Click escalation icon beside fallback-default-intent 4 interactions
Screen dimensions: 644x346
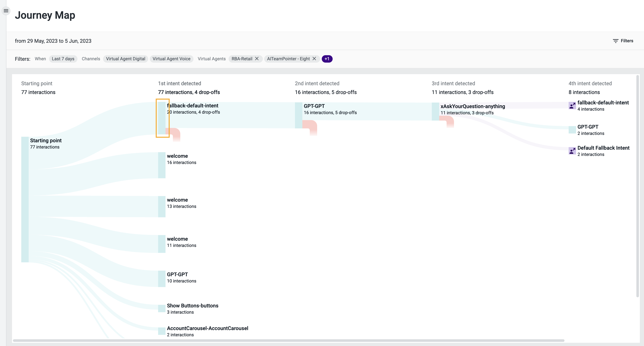(x=572, y=106)
